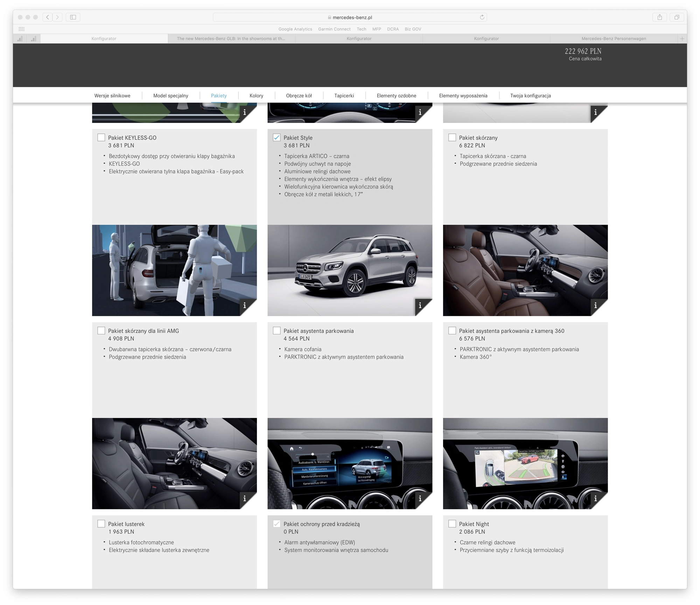Switch to the Mercedes-Benz Personenwagen tab
The image size is (700, 605).
point(614,39)
